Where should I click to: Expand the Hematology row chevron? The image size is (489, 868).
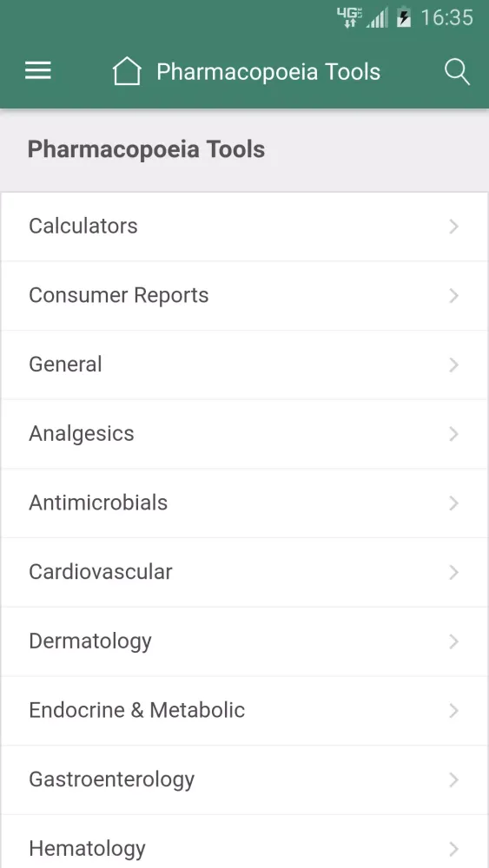click(x=454, y=849)
